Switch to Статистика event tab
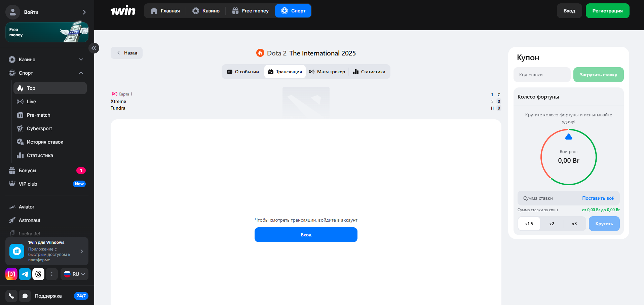Screen dimensions: 644x305 (369, 72)
